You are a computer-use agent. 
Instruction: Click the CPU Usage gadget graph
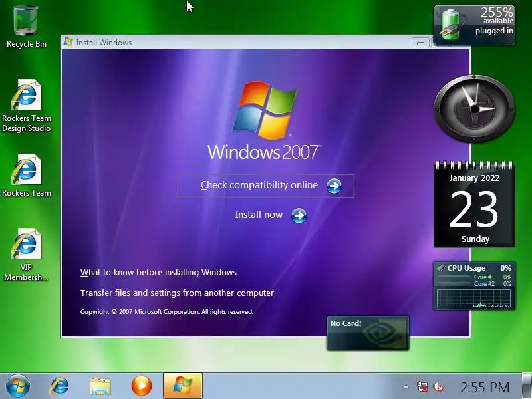pos(473,298)
